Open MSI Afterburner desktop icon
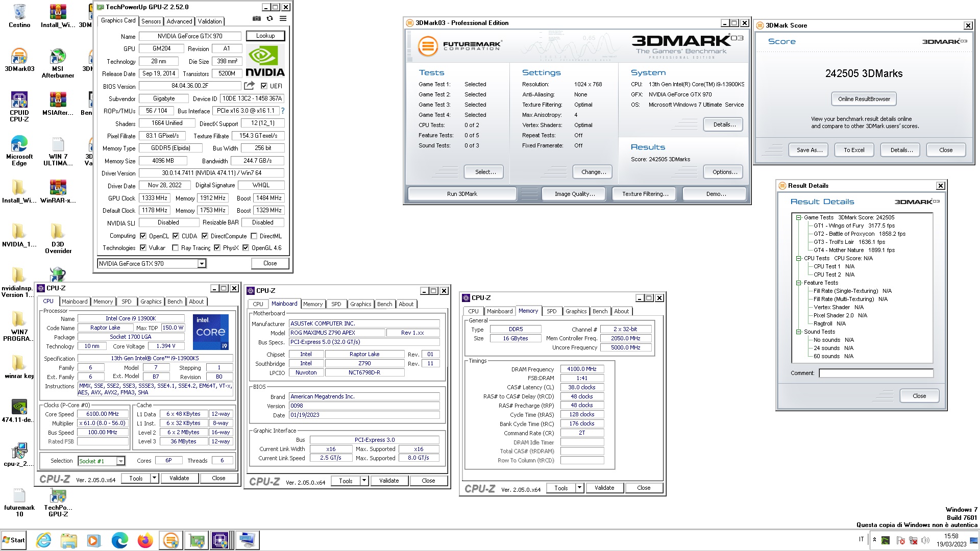 (58, 63)
